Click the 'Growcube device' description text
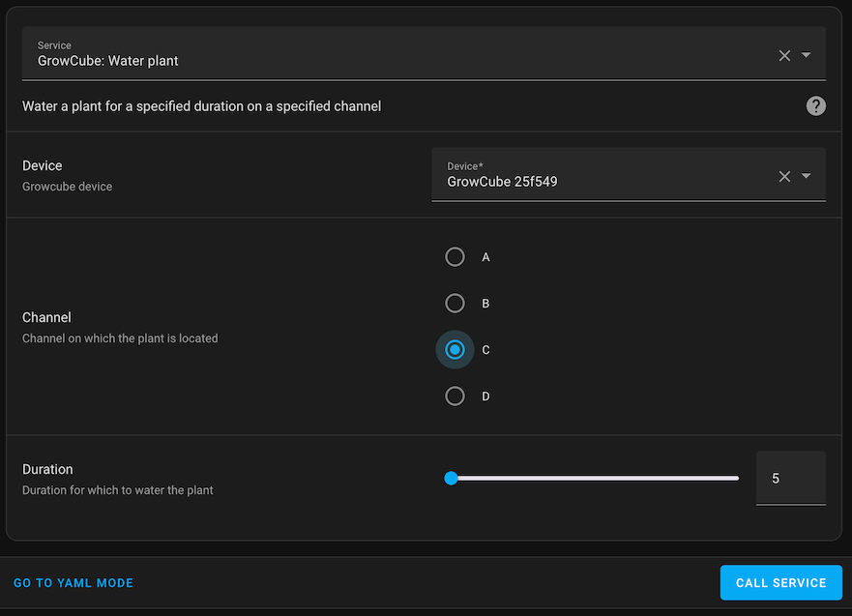The image size is (852, 616). tap(68, 187)
